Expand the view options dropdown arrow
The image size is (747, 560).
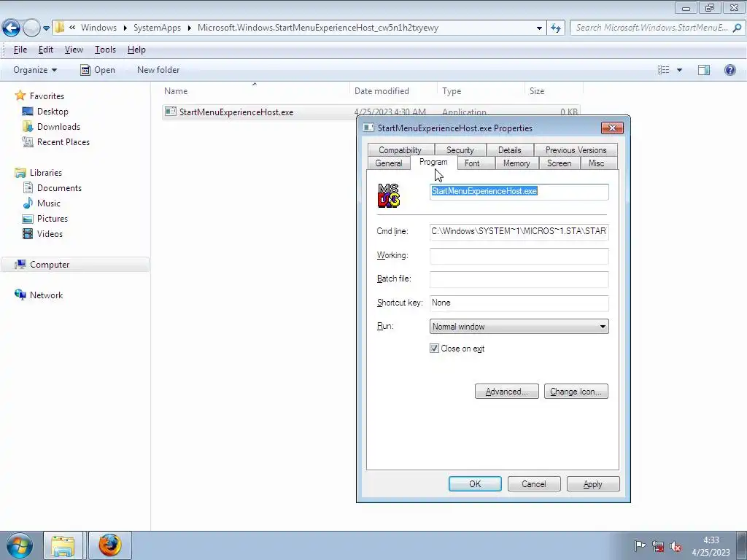pyautogui.click(x=679, y=70)
